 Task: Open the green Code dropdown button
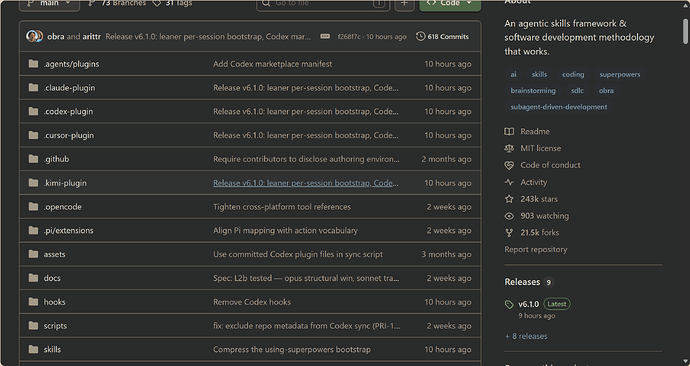coord(450,4)
